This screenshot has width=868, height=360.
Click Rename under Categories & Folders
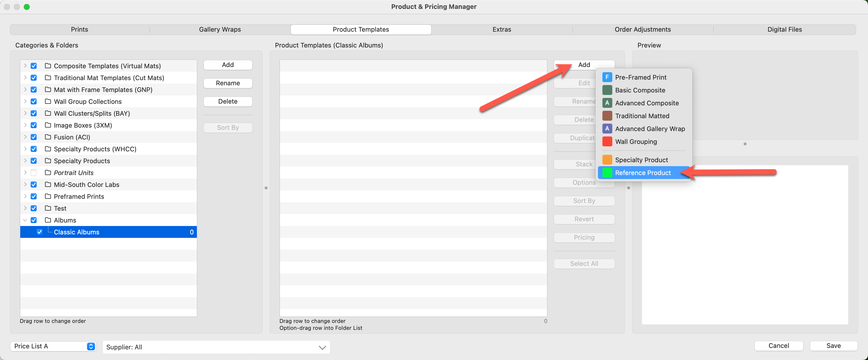pos(228,83)
